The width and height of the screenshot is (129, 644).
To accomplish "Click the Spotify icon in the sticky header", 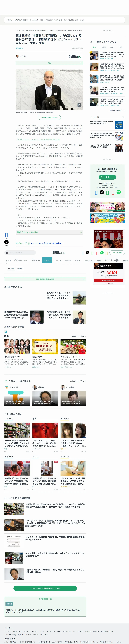I will pyautogui.click(x=102, y=253).
